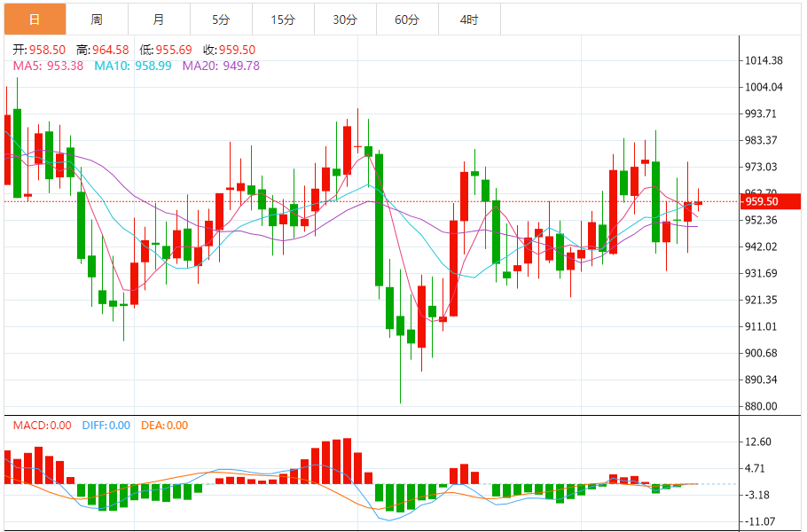Click the 890.34 price axis label
The image size is (807, 532).
tap(761, 379)
